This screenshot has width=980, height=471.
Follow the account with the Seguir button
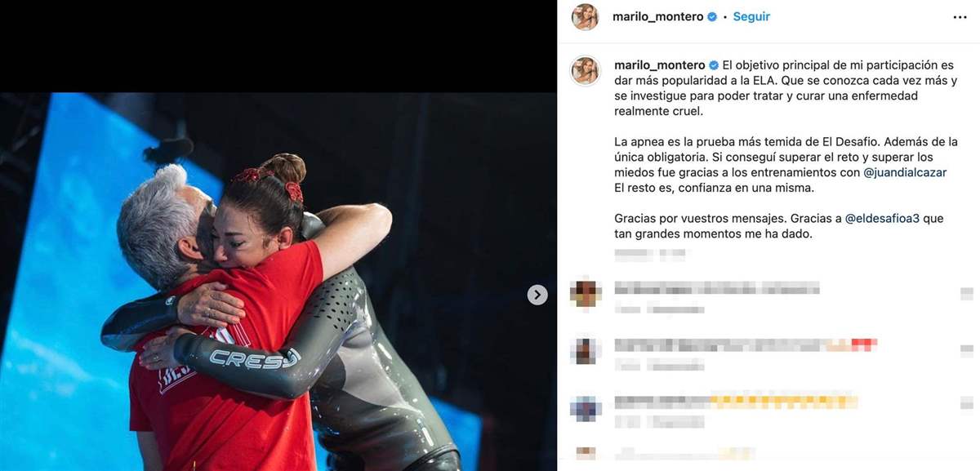[751, 17]
